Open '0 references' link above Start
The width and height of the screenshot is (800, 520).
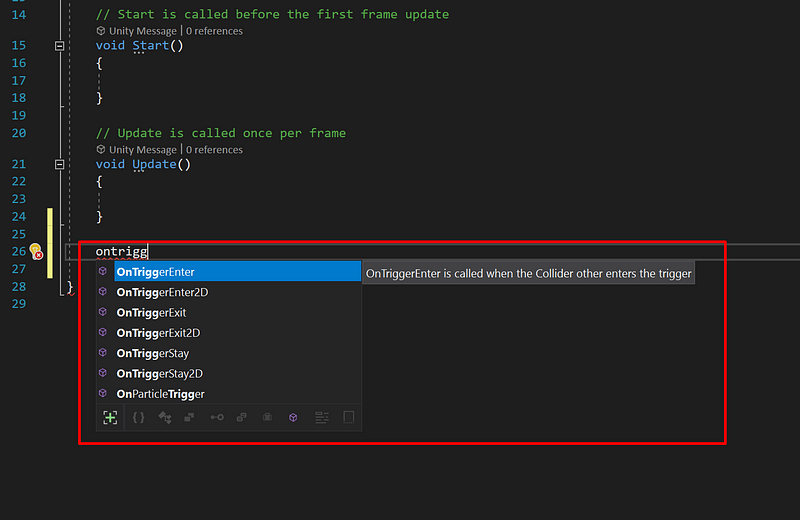(x=212, y=31)
